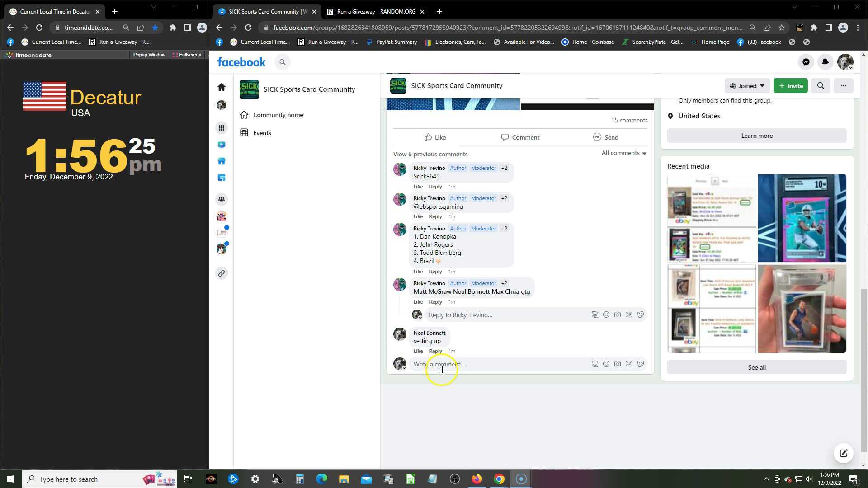Viewport: 868px width, 488px height.
Task: Bookmark the current page with the star in the Facebook window
Action: pos(781,28)
